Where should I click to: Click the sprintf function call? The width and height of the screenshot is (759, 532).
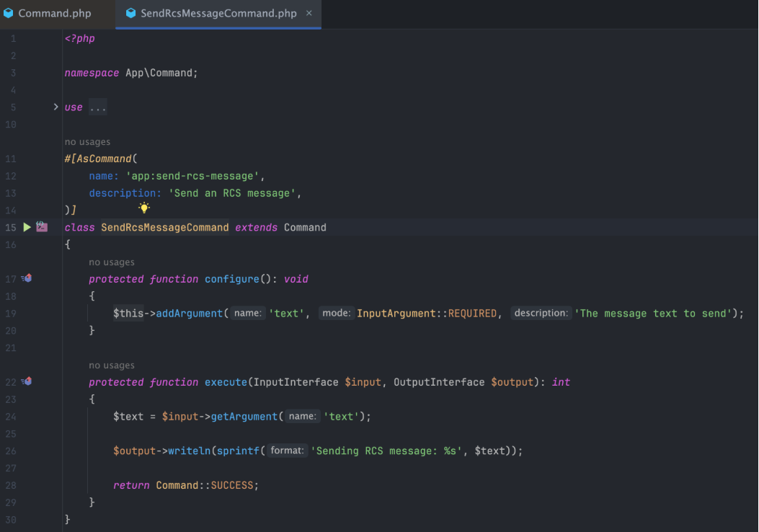pos(238,451)
